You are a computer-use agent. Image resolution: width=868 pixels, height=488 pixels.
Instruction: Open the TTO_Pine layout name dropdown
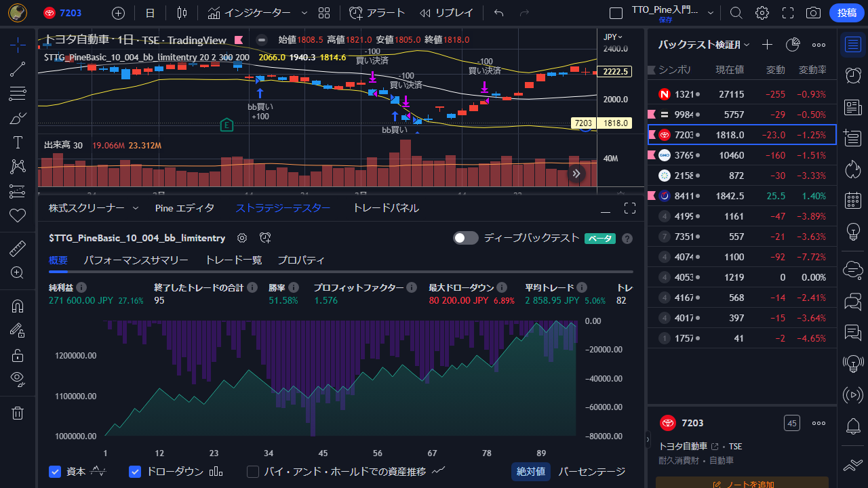[711, 13]
